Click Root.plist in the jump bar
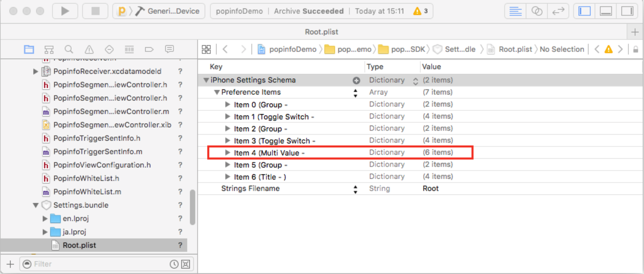644x274 pixels. [514, 49]
